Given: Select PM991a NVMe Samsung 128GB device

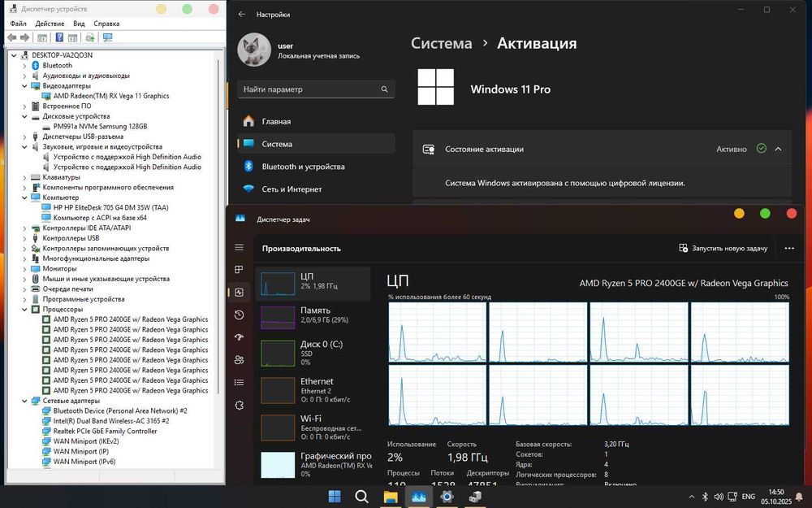Looking at the screenshot, I should (x=100, y=126).
